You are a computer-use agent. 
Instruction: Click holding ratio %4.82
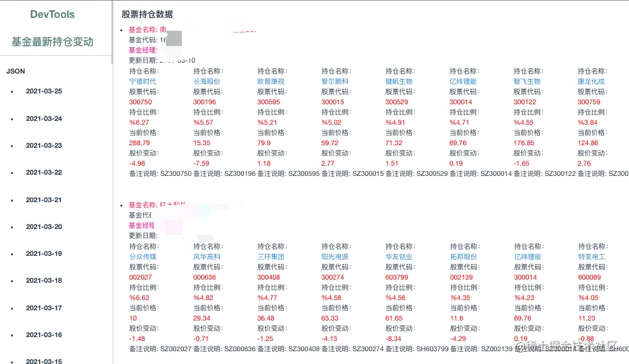(204, 298)
